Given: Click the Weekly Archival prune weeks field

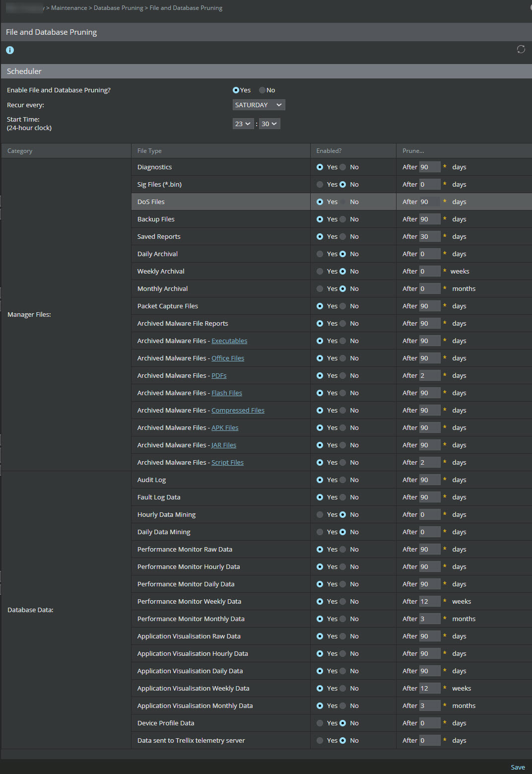Looking at the screenshot, I should pyautogui.click(x=430, y=271).
